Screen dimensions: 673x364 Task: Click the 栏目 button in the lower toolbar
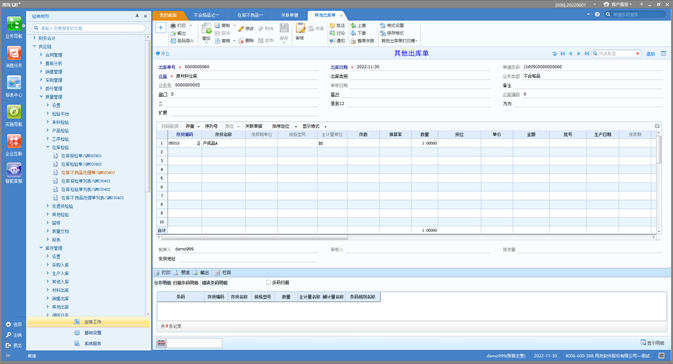[223, 273]
